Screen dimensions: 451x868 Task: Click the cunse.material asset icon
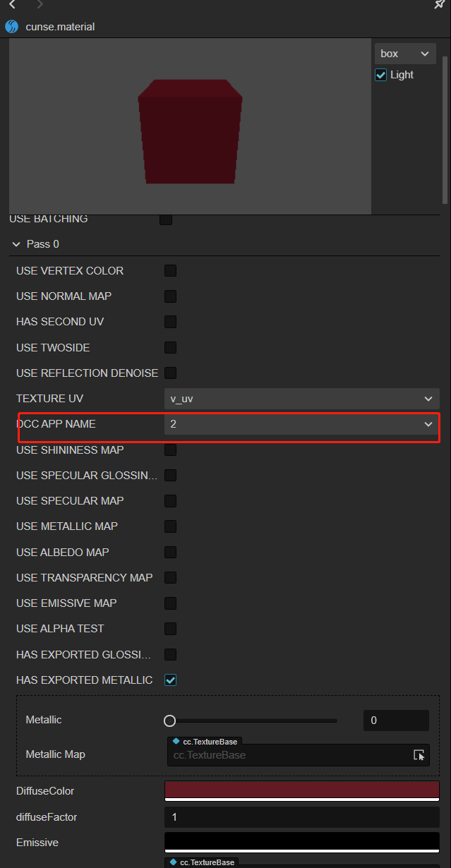pos(11,27)
